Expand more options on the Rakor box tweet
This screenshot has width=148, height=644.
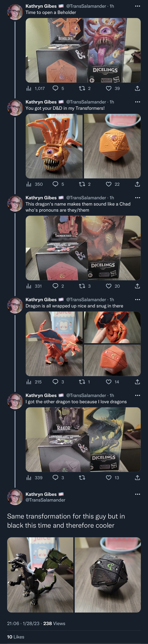[x=137, y=395]
